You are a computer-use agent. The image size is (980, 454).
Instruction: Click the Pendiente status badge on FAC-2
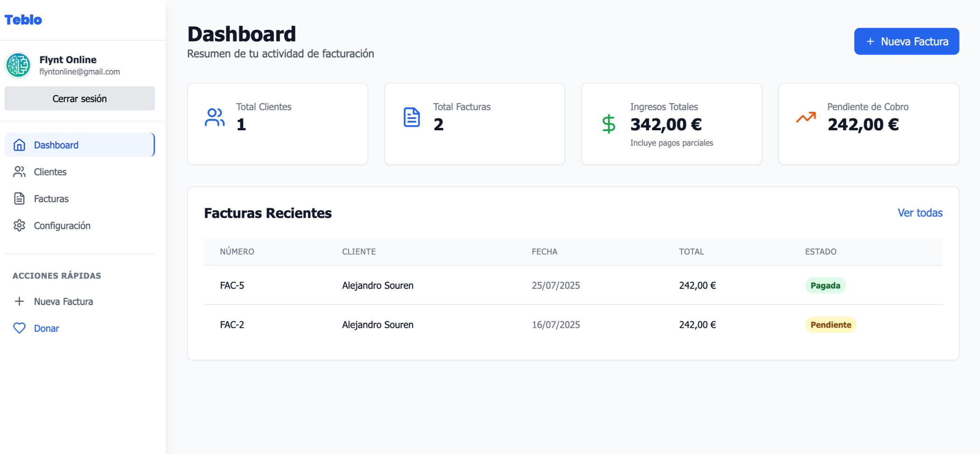coord(830,325)
